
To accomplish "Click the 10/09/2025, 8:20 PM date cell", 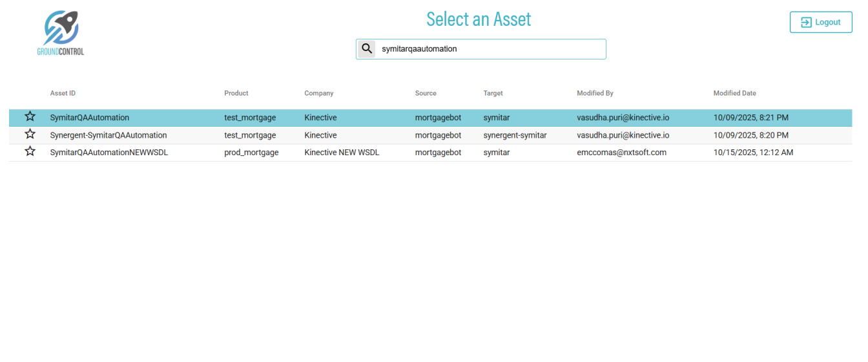I will [750, 135].
